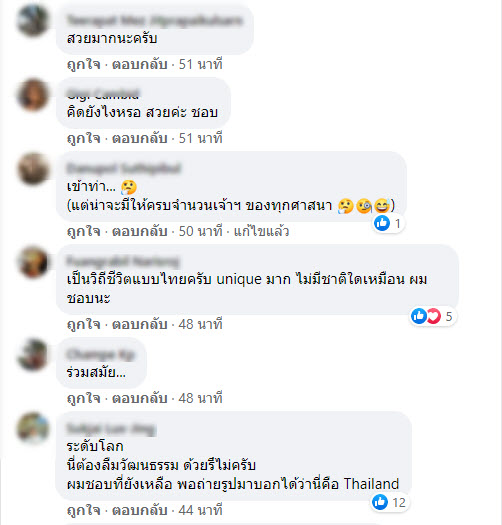Like the 'ระดับโลก' comment via ถูกใจ

coord(83,510)
